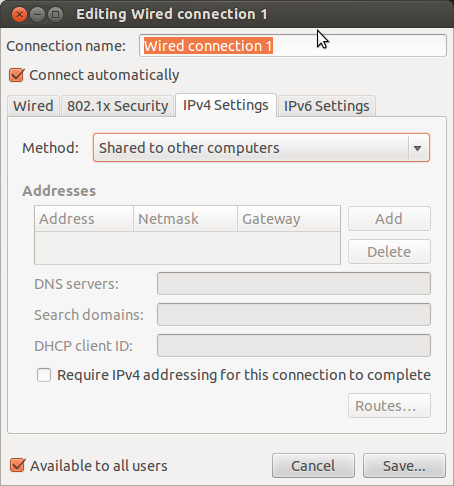The image size is (454, 486).
Task: Switch to the IPv6 Settings tab
Action: pyautogui.click(x=327, y=106)
